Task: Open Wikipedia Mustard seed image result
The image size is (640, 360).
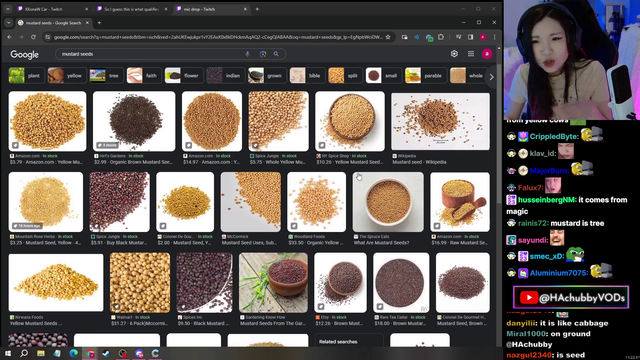Action: tap(440, 121)
